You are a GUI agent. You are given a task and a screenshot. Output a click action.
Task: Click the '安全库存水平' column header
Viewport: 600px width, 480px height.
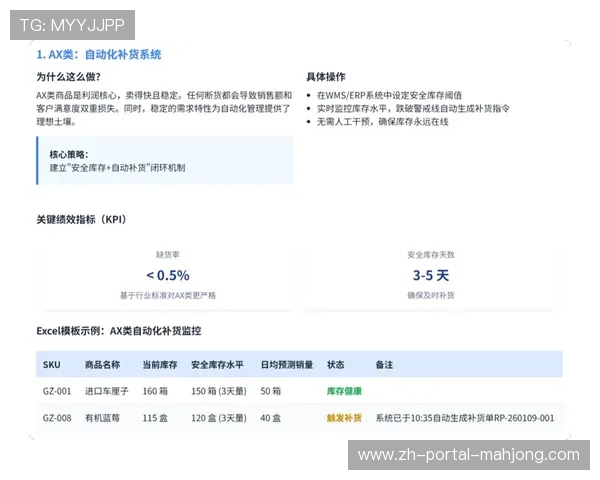[217, 365]
